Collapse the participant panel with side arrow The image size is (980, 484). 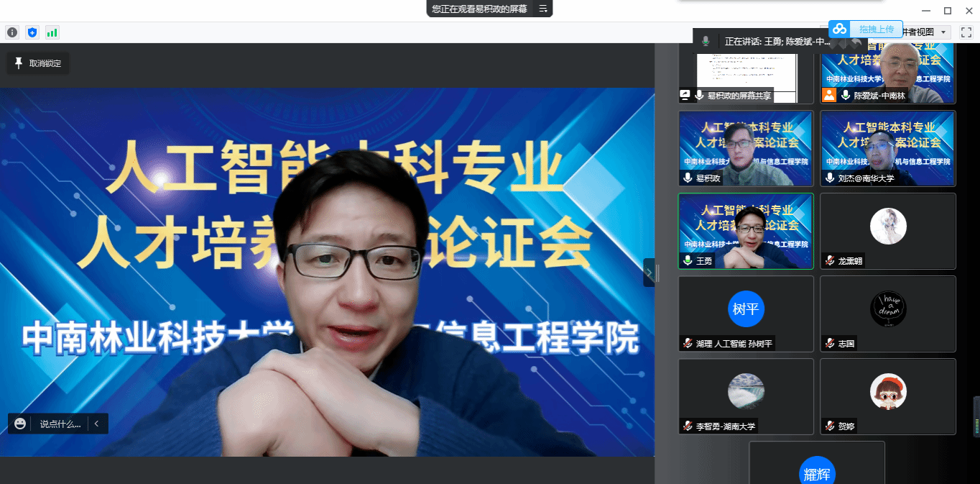[648, 273]
